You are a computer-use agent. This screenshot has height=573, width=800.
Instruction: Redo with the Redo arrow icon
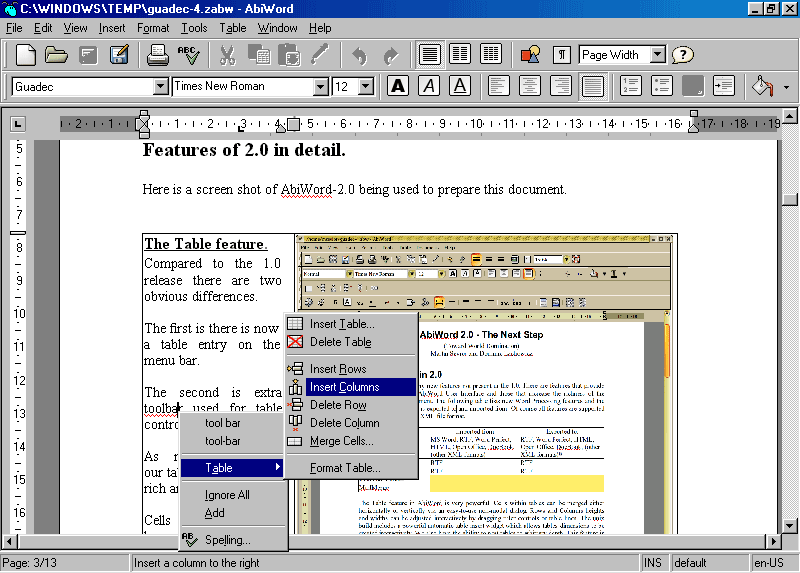[391, 55]
